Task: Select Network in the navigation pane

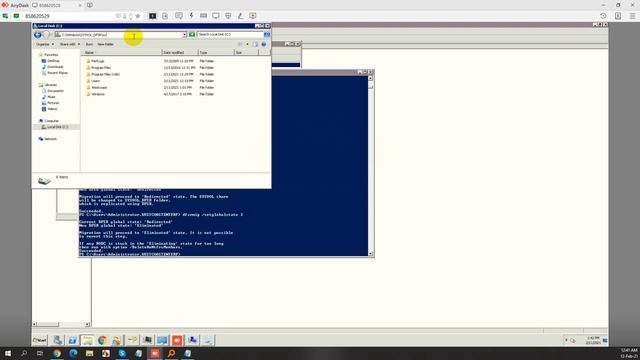Action: pyautogui.click(x=50, y=139)
